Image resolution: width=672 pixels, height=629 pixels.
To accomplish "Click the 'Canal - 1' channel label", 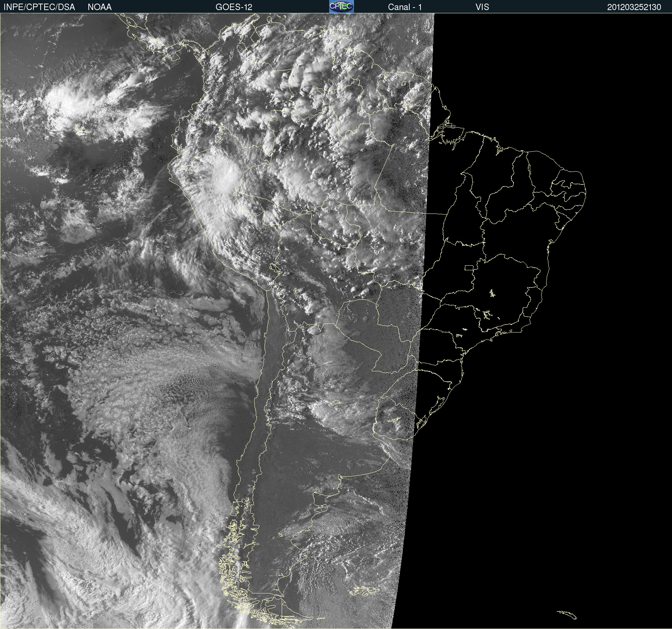I will tap(405, 7).
